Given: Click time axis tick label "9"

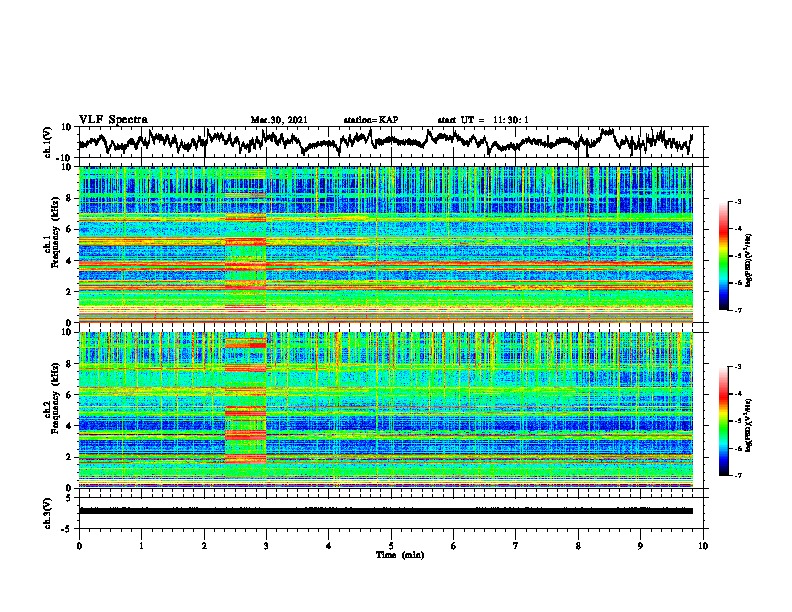Looking at the screenshot, I should pos(640,546).
